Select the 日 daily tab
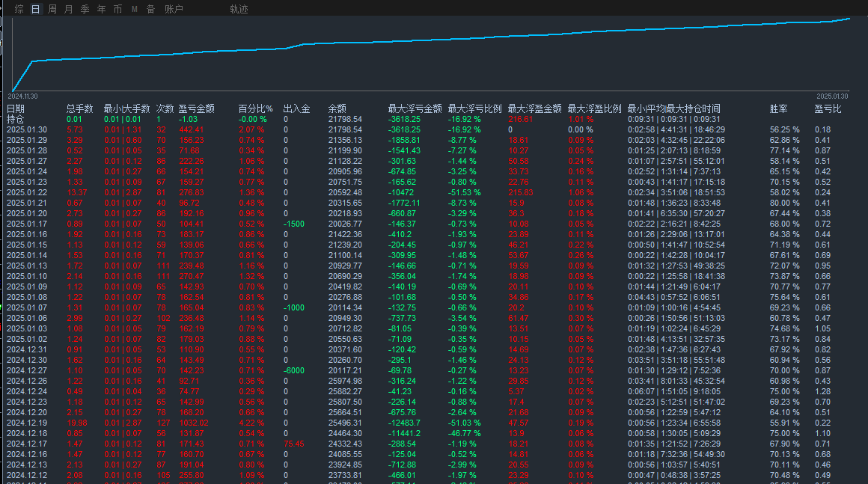 coord(35,10)
